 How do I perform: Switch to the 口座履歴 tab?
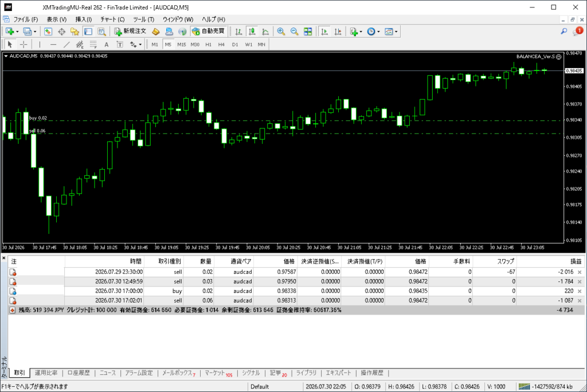[79, 373]
